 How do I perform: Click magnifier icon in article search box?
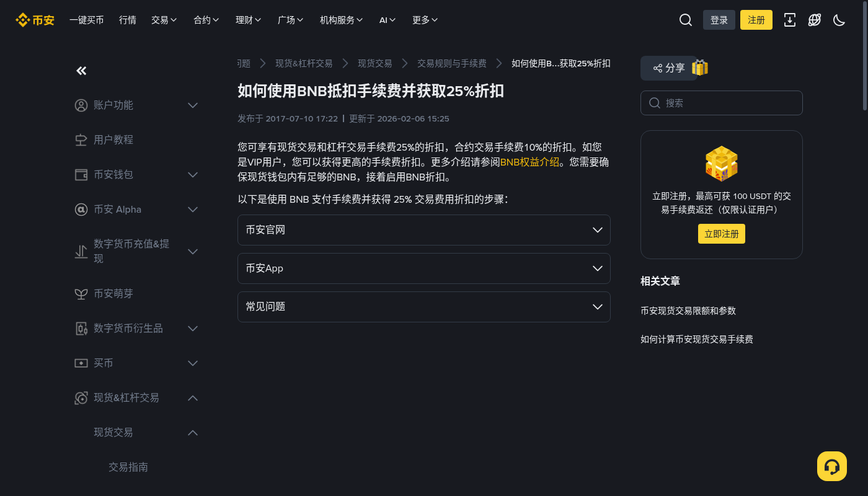pos(654,103)
